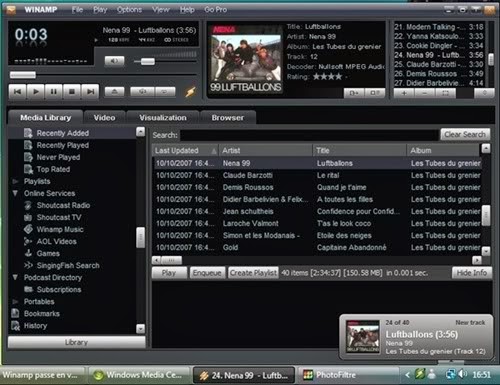Viewport: 500px width, 385px height.
Task: Open the Play menu in the menu bar
Action: coord(100,10)
